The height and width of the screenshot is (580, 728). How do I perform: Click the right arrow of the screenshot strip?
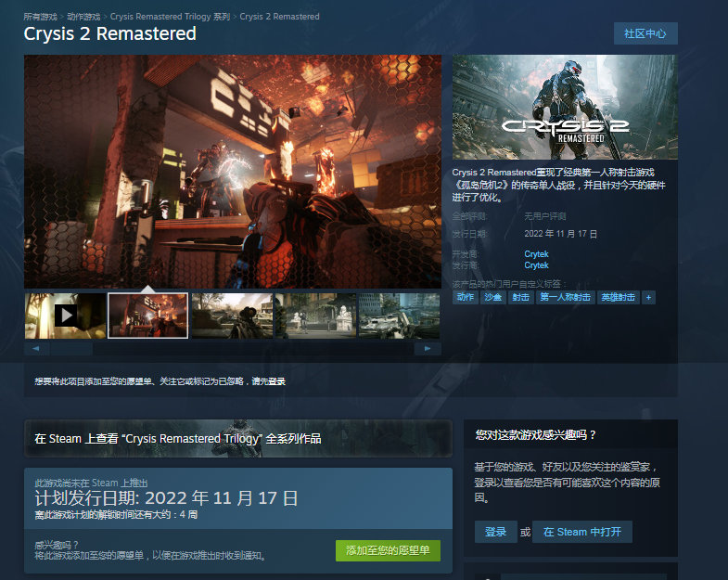(428, 349)
